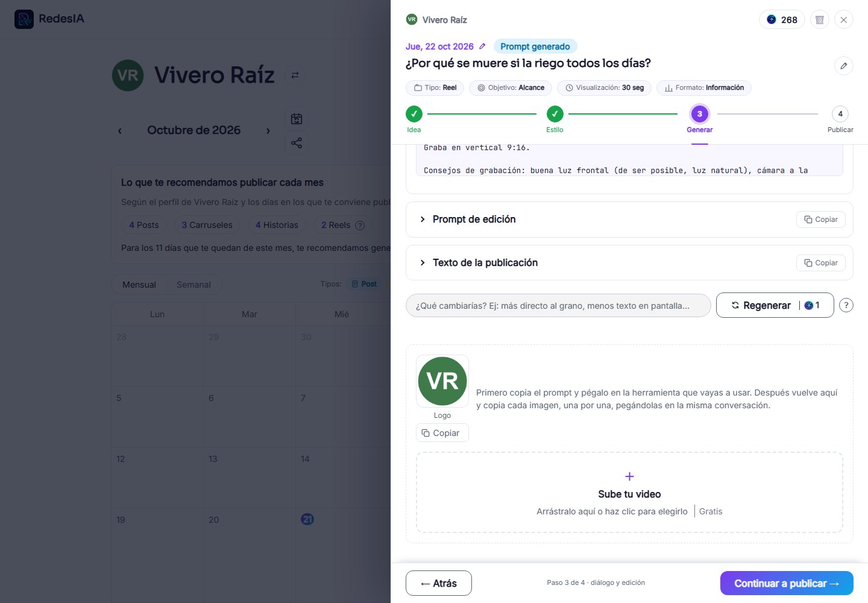This screenshot has height=603, width=868.
Task: Copy the logo image
Action: [x=442, y=433]
